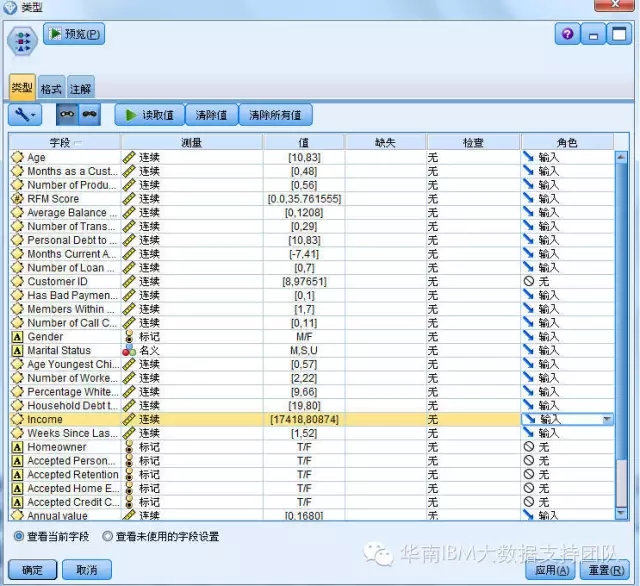
Task: Select the Number of Produ... field
Action: (x=72, y=185)
